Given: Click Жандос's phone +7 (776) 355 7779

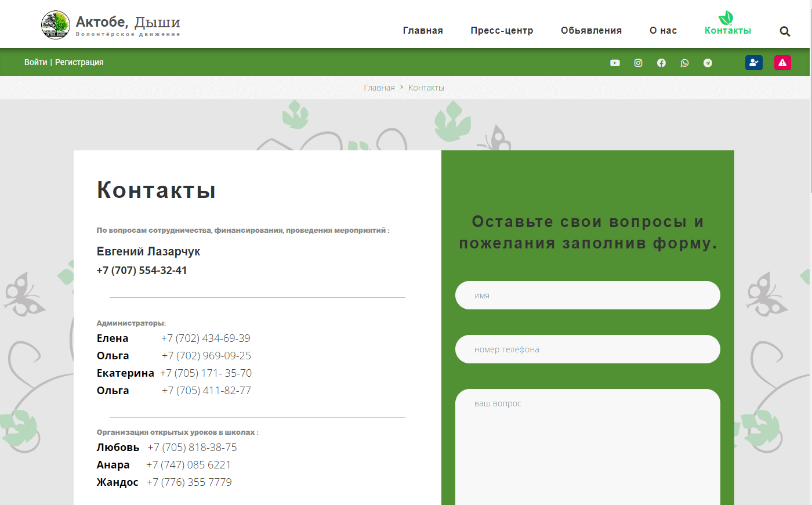Looking at the screenshot, I should [x=189, y=482].
